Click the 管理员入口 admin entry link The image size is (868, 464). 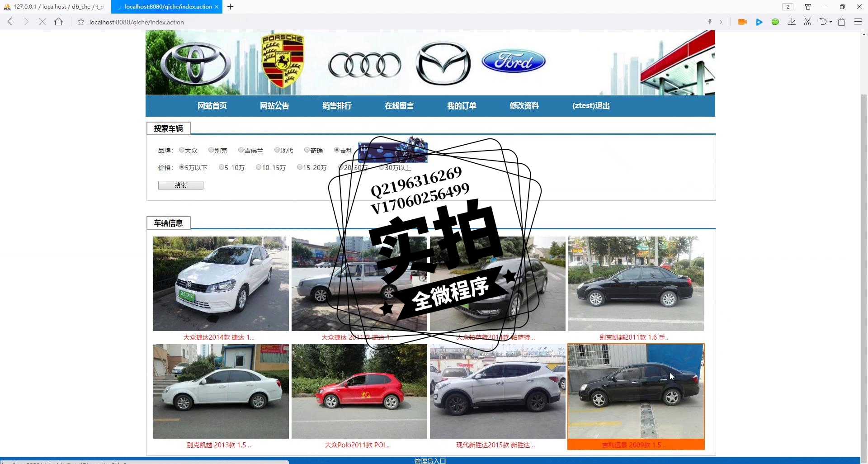click(x=430, y=461)
